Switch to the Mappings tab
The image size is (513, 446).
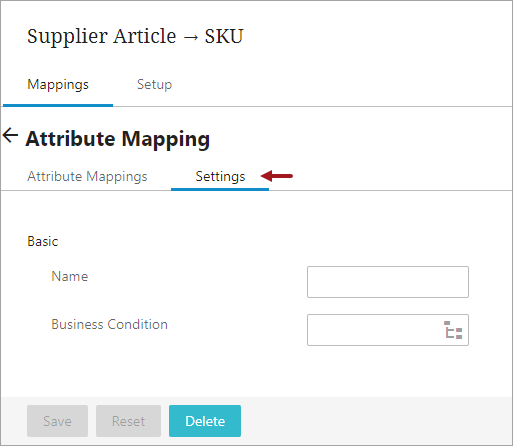(x=58, y=84)
